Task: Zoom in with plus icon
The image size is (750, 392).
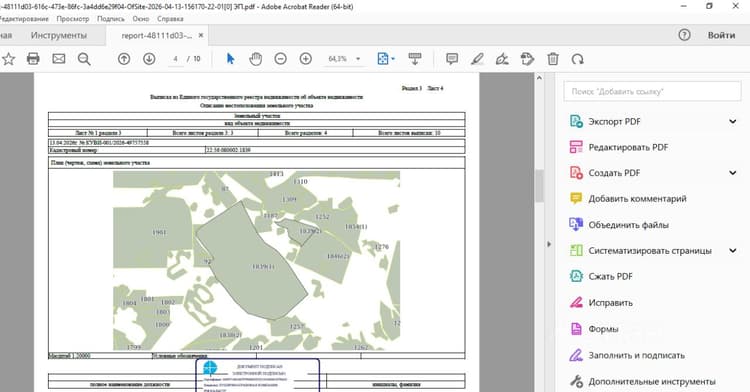Action: 306,59
